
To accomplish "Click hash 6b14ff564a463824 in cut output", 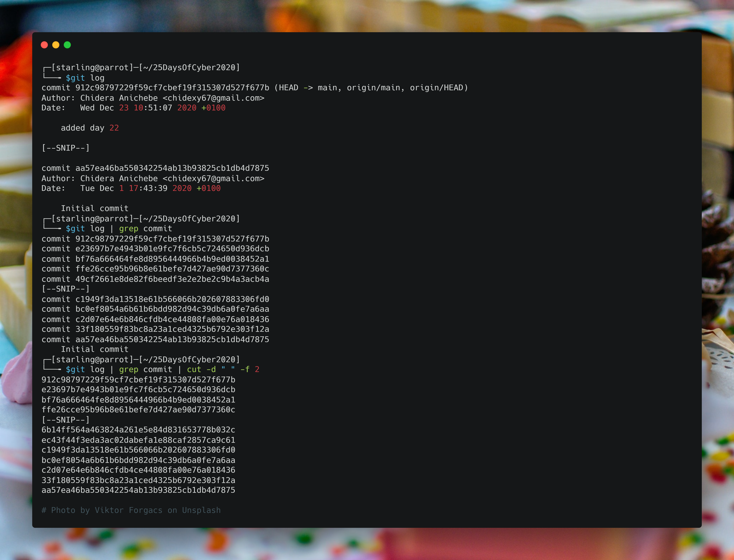I will coord(138,430).
